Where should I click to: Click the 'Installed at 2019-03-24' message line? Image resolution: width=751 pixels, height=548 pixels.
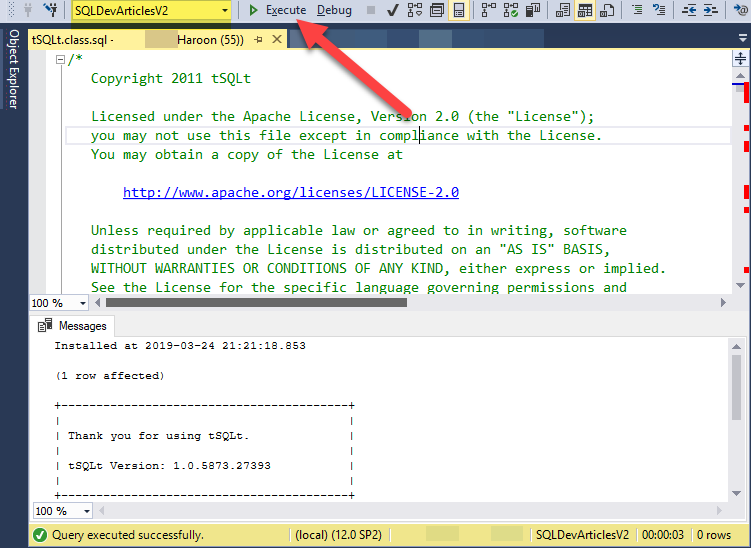point(180,346)
